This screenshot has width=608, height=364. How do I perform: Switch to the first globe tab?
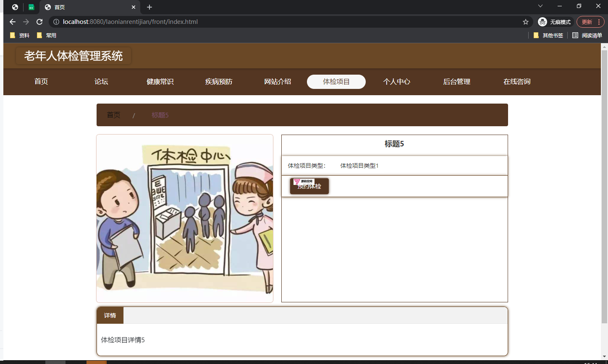[15, 7]
